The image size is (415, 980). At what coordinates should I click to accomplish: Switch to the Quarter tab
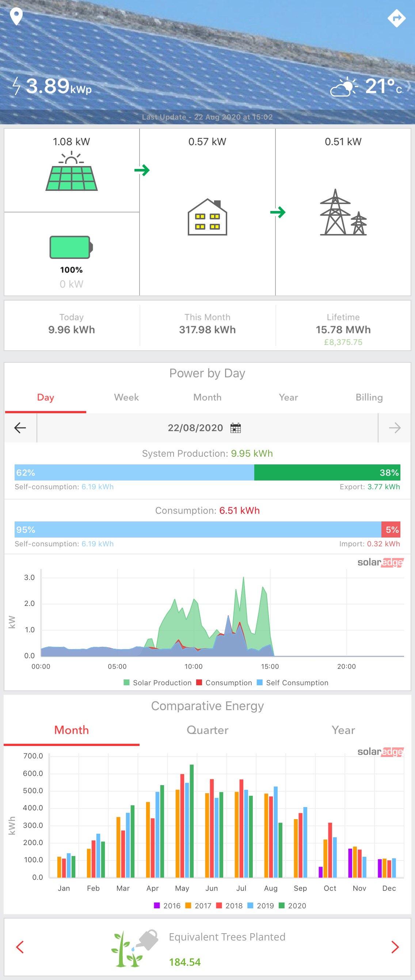[207, 731]
